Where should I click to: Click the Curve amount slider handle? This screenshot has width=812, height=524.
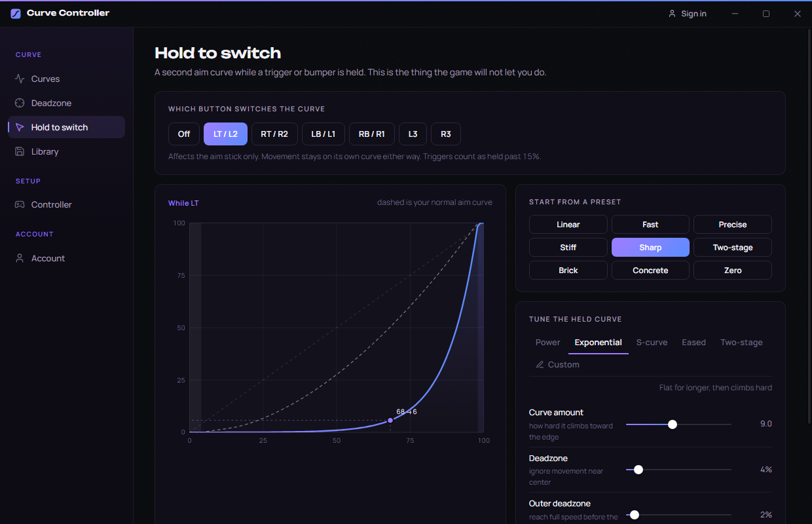click(673, 424)
